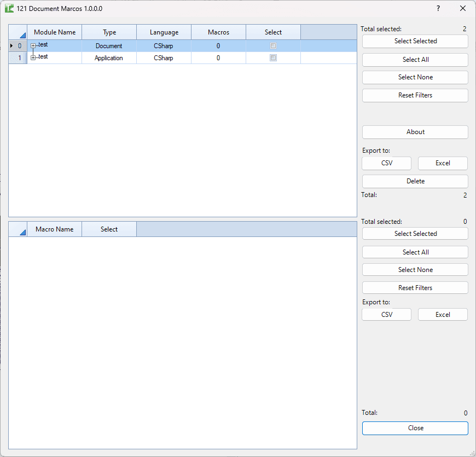Screen dimensions: 476x457
Task: Sort by Module Name column header
Action: (x=55, y=32)
